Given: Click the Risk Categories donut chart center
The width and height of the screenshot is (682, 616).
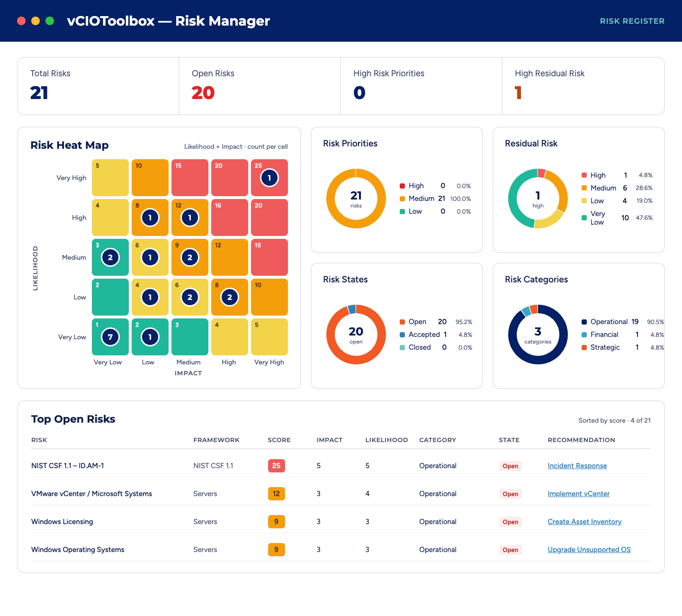Looking at the screenshot, I should point(538,335).
